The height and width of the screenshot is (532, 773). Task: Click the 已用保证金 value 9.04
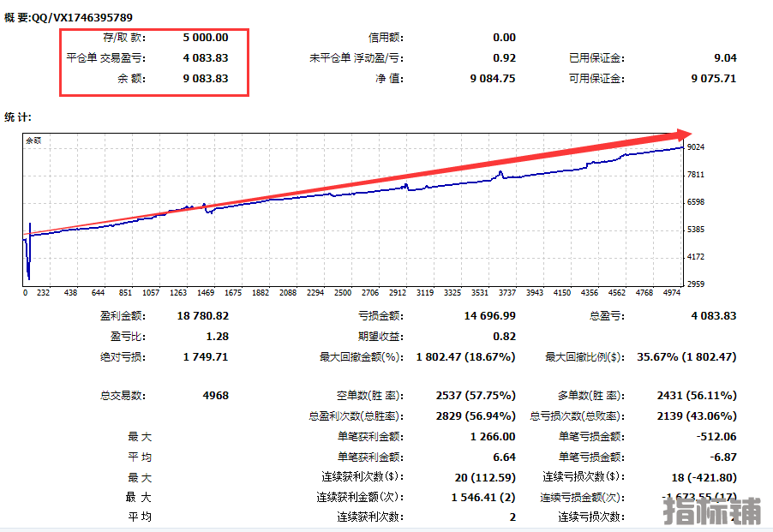click(x=724, y=58)
